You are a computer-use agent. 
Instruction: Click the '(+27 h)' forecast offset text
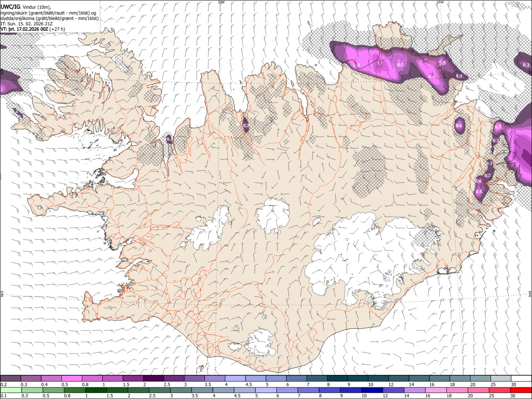pyautogui.click(x=57, y=29)
